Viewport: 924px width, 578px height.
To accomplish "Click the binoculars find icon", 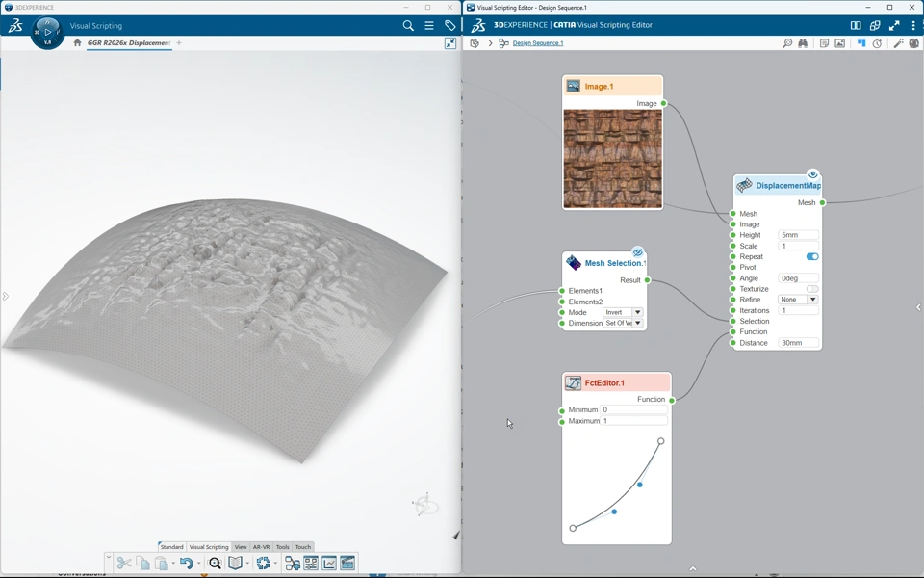I will pos(803,43).
